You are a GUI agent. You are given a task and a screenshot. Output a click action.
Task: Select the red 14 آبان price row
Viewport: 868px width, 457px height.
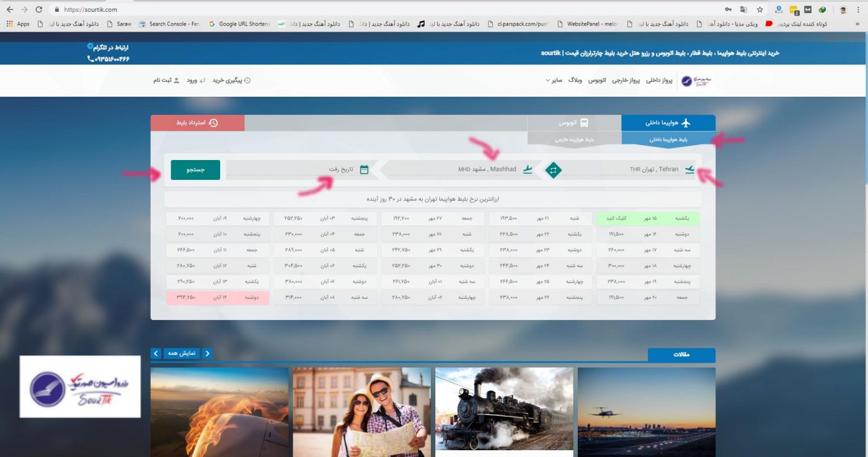pyautogui.click(x=218, y=297)
